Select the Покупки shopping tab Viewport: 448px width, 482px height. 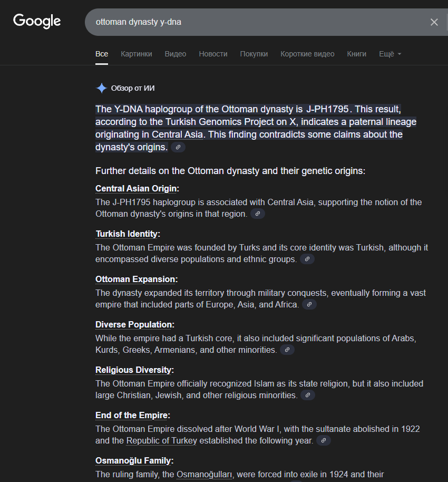click(x=254, y=54)
